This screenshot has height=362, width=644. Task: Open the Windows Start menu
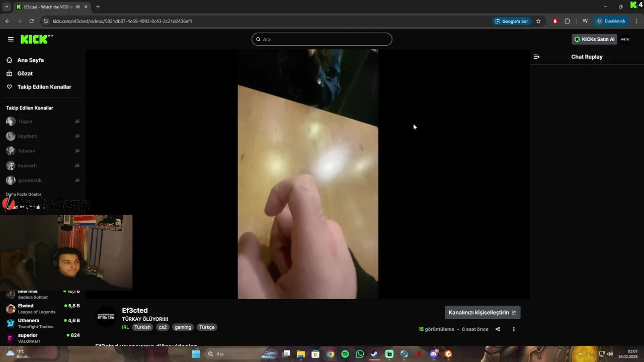pyautogui.click(x=196, y=354)
